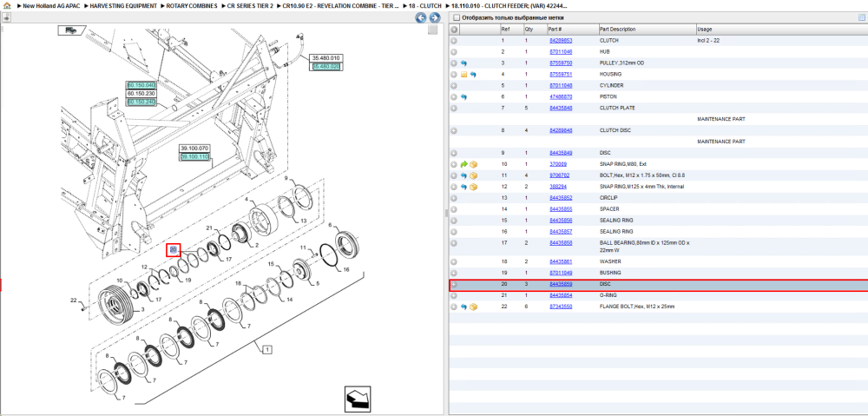
Task: Sort by Part # column header
Action: (572, 30)
